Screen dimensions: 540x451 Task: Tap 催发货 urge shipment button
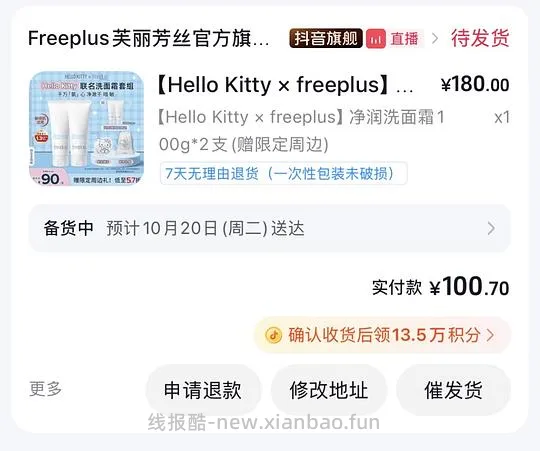454,390
